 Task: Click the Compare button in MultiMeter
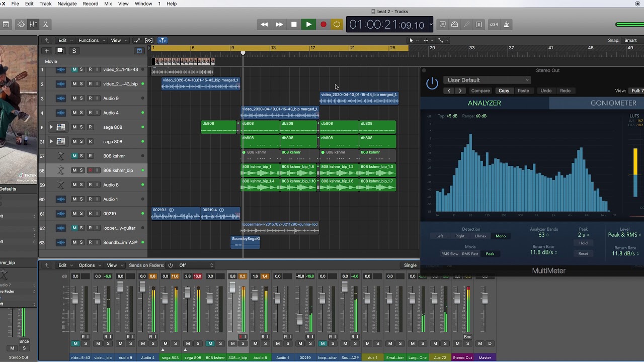480,91
